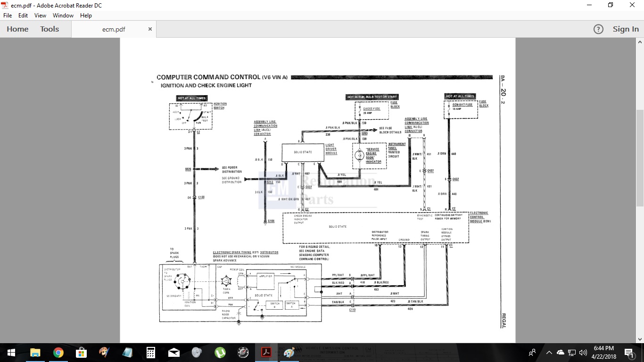Click the "GAGES FUSE" label in the diagram
The height and width of the screenshot is (362, 644).
tap(372, 109)
